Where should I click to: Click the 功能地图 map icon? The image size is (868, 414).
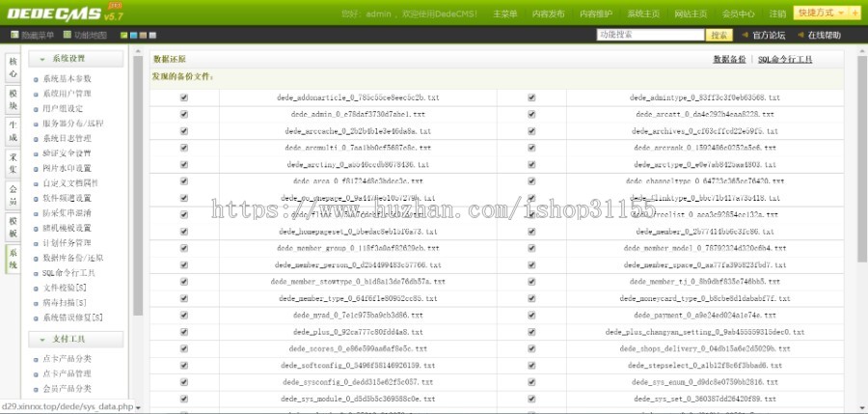coord(67,35)
